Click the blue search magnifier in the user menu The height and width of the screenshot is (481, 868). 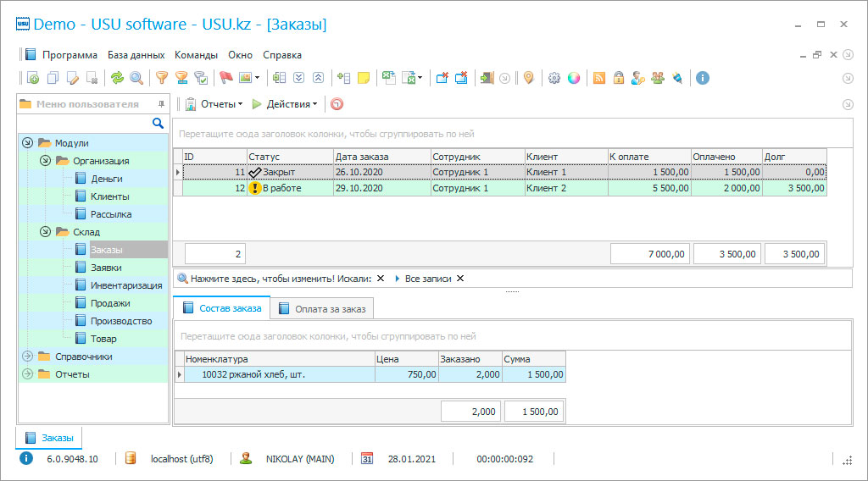158,124
